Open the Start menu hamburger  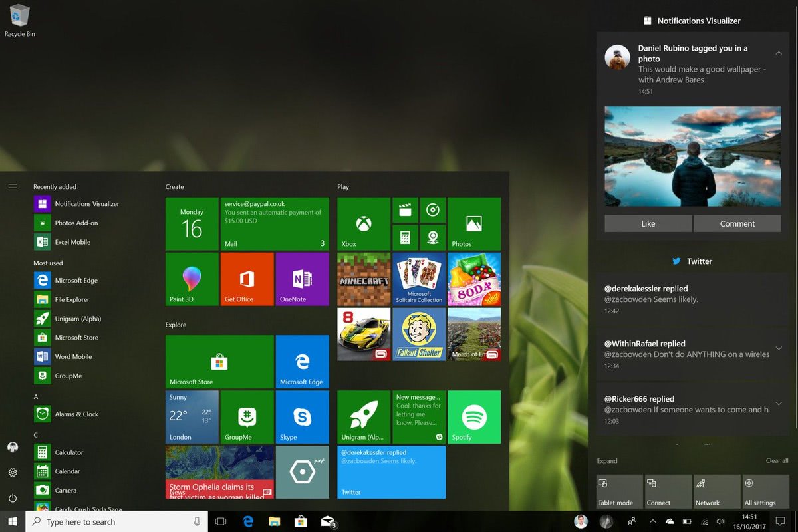coord(12,186)
